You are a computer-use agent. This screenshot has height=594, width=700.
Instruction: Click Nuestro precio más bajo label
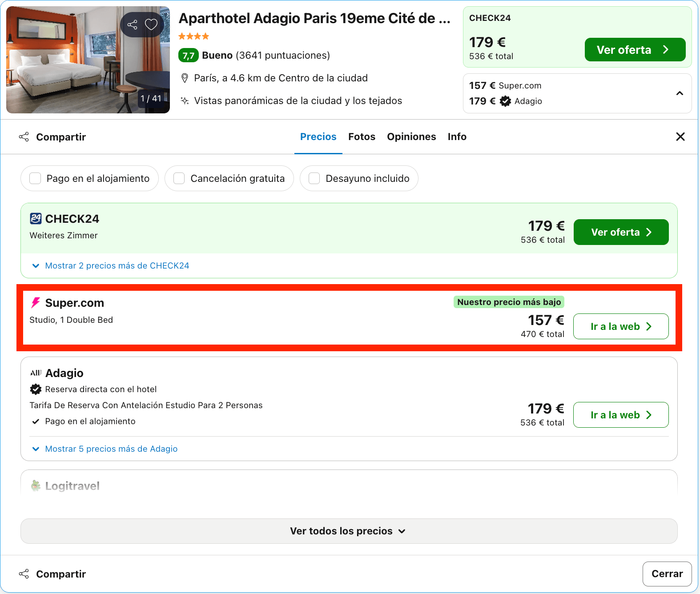click(x=509, y=302)
